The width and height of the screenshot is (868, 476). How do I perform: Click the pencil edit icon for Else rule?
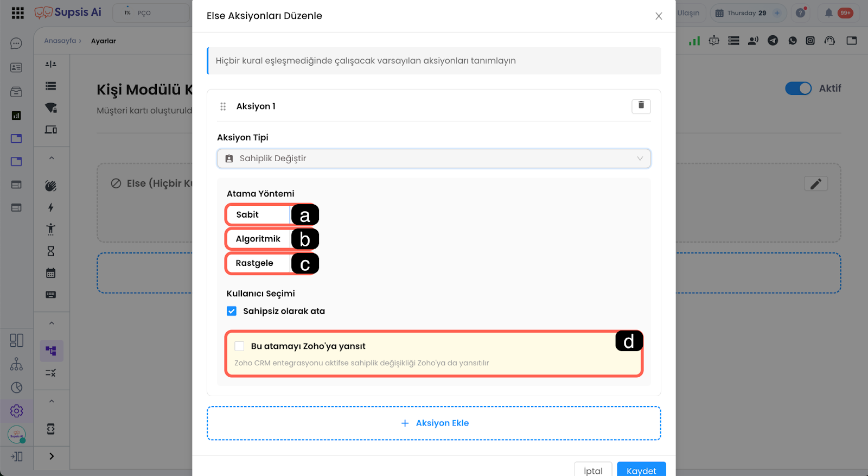[815, 184]
